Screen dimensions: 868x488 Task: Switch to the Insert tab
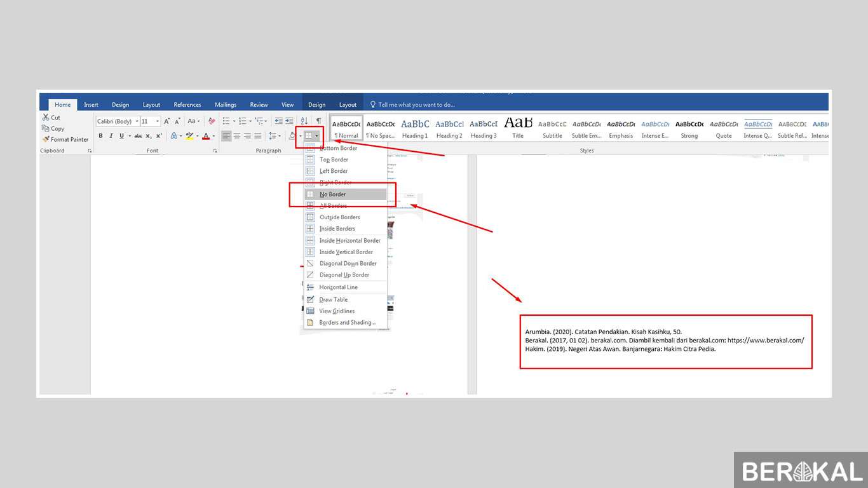pyautogui.click(x=91, y=105)
